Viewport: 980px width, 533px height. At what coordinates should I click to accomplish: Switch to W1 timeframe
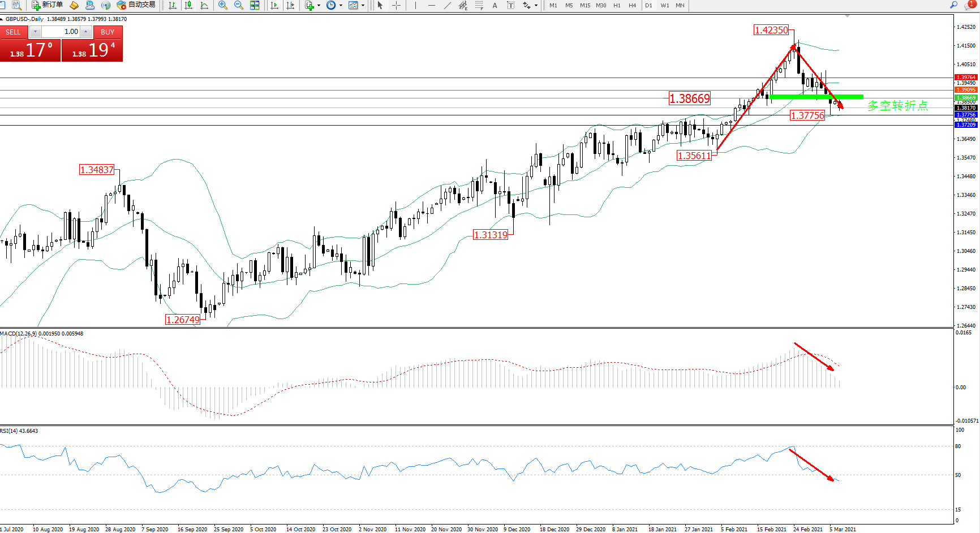664,5
